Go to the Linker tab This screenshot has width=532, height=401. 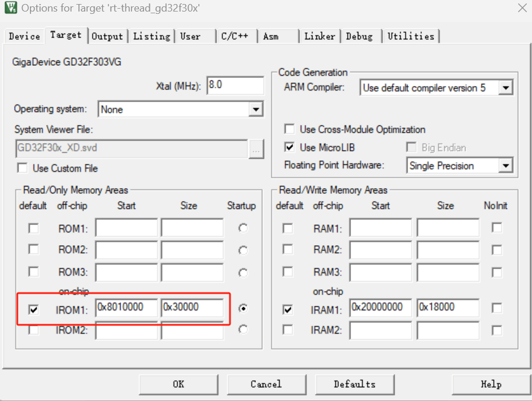(320, 36)
